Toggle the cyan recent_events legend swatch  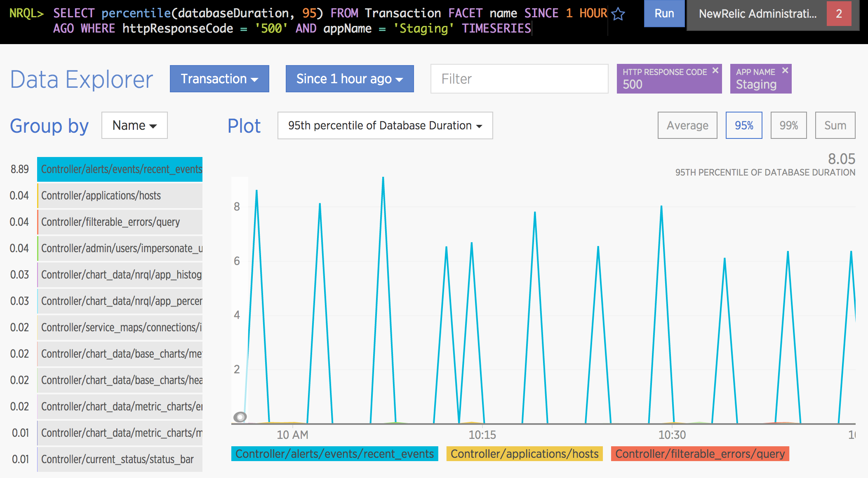[334, 454]
